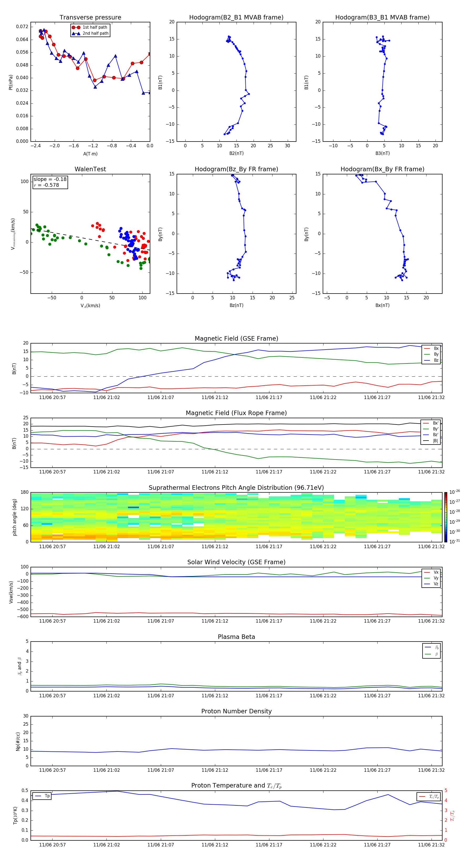Click the 'WalenTest' plot title

click(90, 169)
